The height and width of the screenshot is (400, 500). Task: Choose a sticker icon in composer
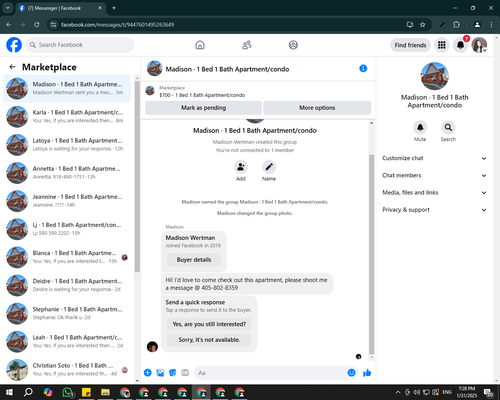tap(173, 373)
